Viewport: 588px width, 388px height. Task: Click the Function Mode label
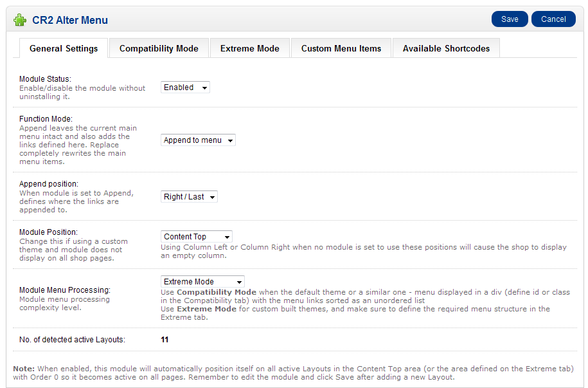(x=46, y=119)
